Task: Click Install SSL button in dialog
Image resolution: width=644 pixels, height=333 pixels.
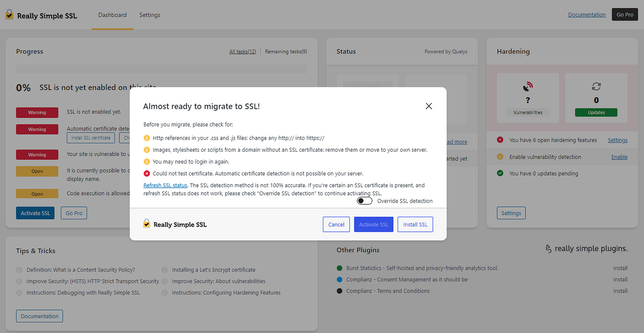Action: (415, 224)
